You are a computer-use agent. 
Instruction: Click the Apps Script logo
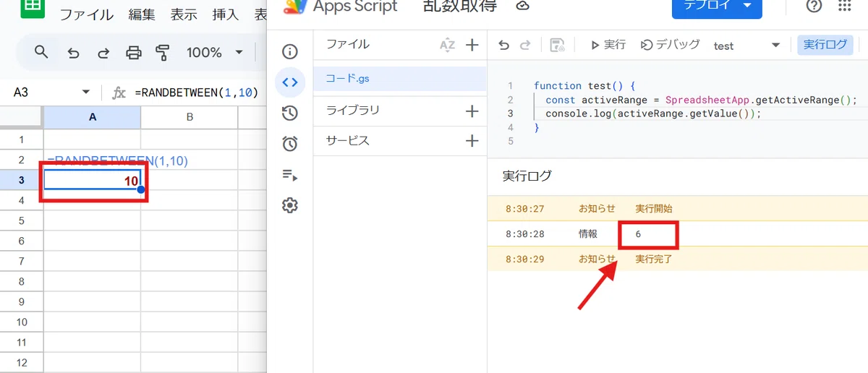pos(294,7)
